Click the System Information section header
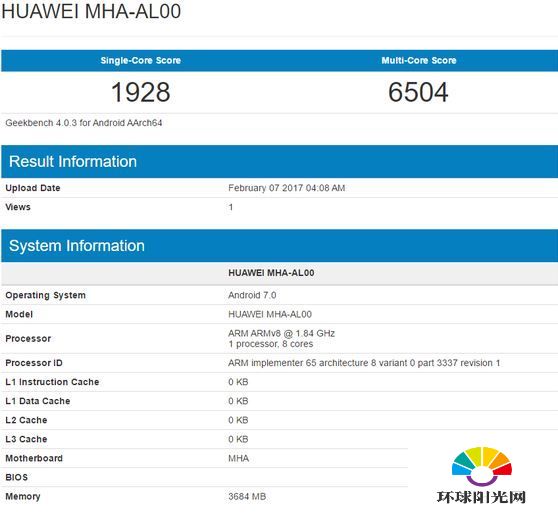This screenshot has height=513, width=558. (x=77, y=246)
